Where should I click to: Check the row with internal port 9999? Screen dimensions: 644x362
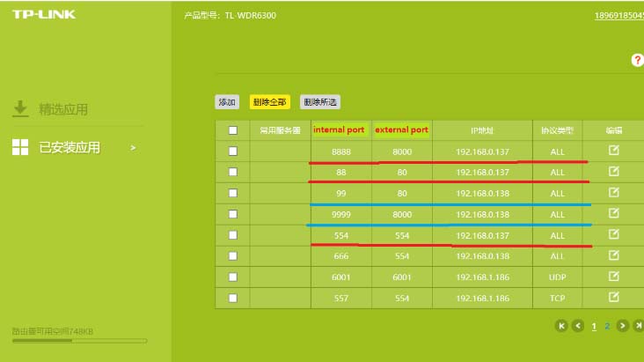[233, 214]
